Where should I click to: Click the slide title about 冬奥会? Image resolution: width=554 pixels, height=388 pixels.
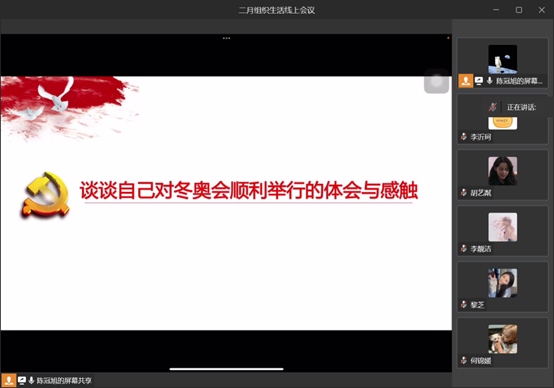[249, 190]
